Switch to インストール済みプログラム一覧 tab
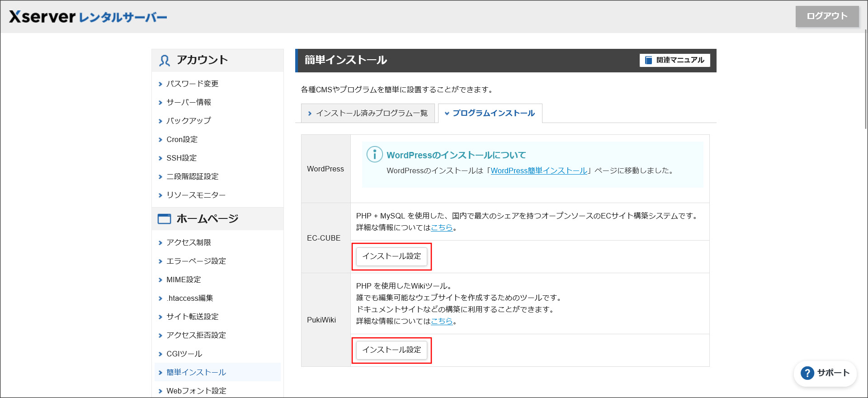 pos(368,113)
